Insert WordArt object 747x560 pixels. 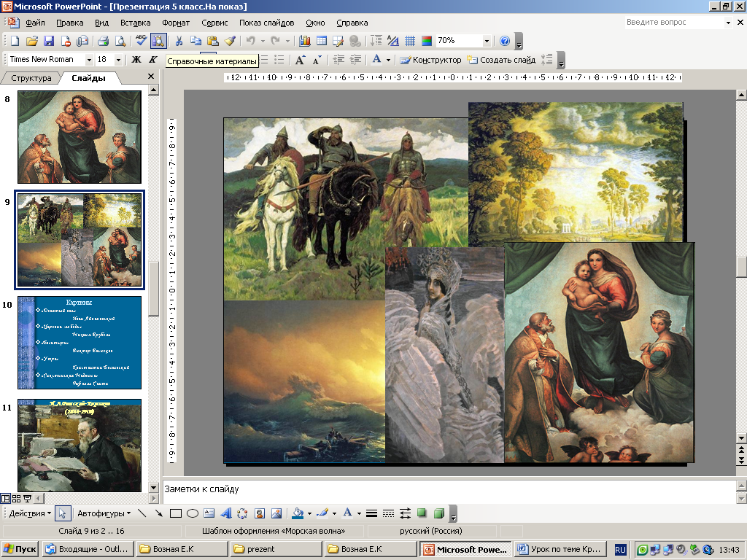[226, 513]
